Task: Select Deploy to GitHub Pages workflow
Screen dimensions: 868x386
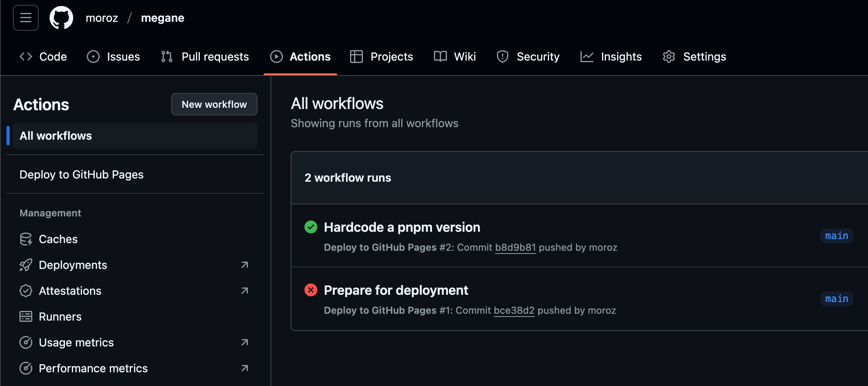Action: point(82,174)
